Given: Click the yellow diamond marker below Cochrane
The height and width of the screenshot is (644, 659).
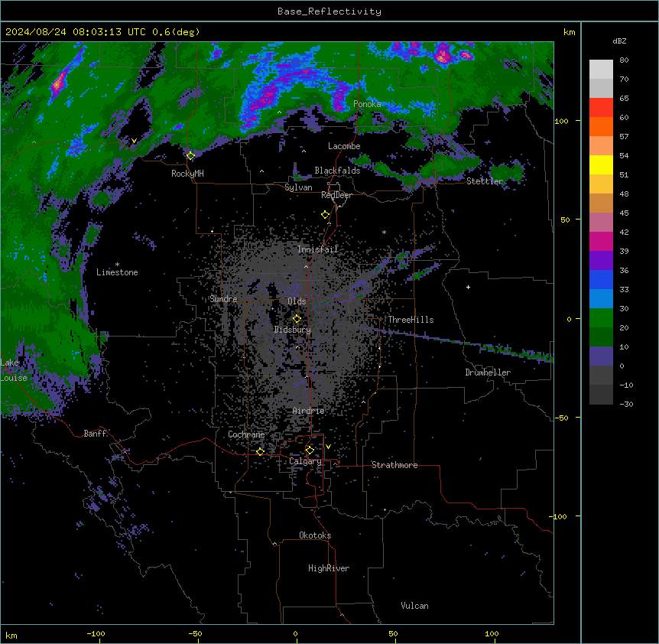Looking at the screenshot, I should [x=260, y=451].
